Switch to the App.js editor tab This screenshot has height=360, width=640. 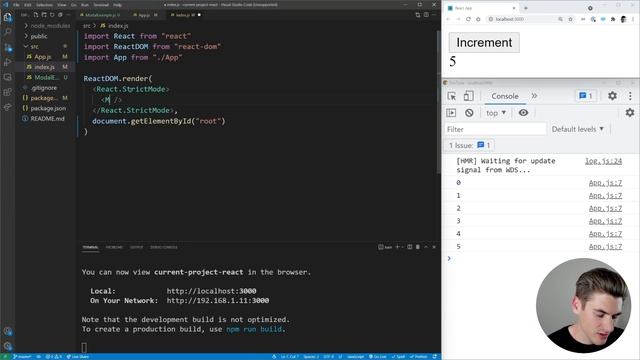(x=144, y=15)
